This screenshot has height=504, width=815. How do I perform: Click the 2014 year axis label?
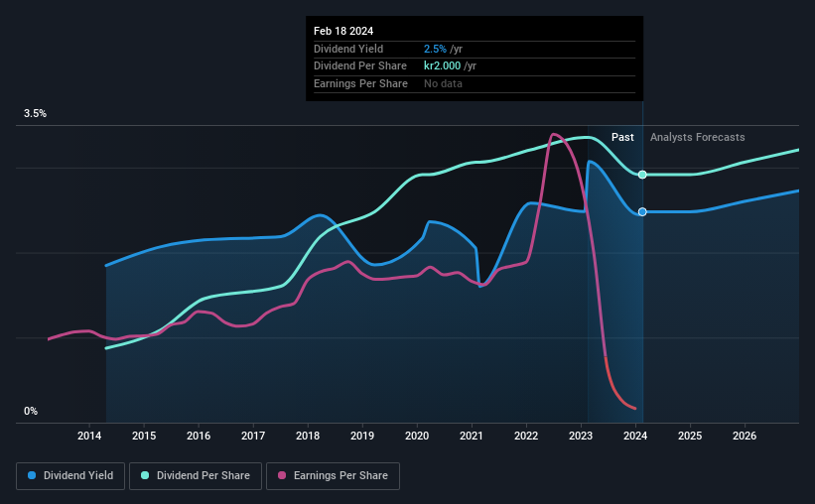coord(89,436)
